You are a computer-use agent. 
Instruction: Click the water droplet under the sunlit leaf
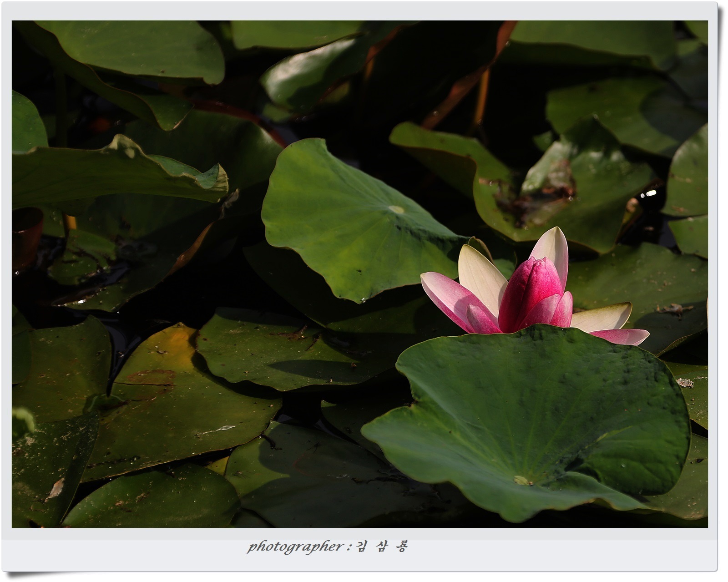pos(363,300)
